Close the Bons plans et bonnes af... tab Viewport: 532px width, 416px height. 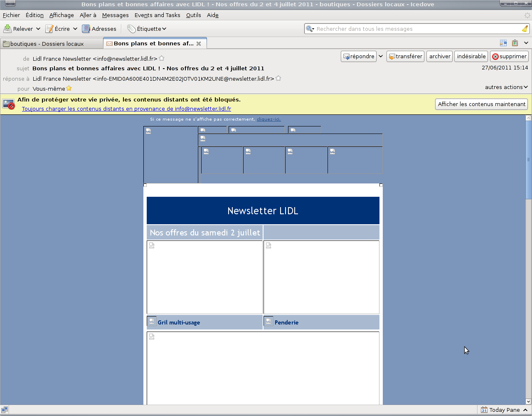click(199, 43)
